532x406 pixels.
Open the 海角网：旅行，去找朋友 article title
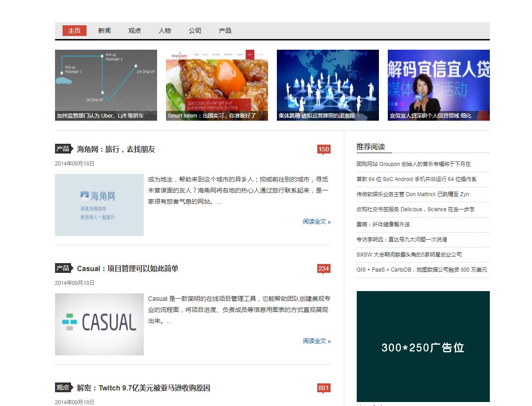[116, 149]
